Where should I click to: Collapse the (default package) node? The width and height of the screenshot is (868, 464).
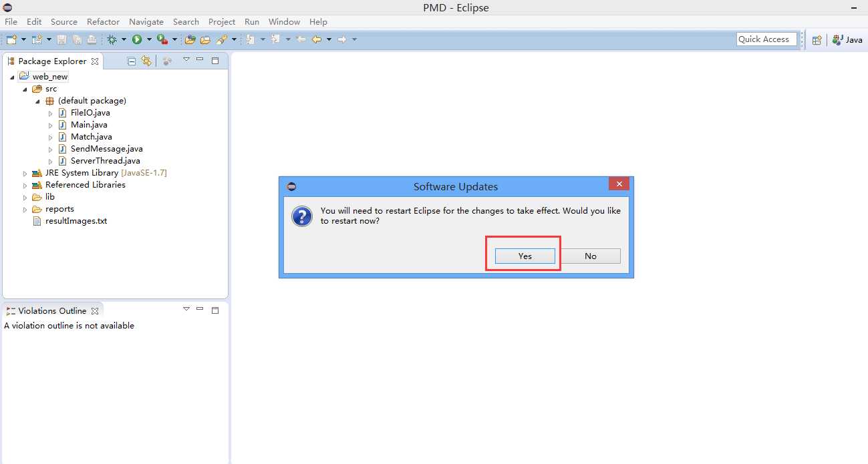[x=37, y=101]
